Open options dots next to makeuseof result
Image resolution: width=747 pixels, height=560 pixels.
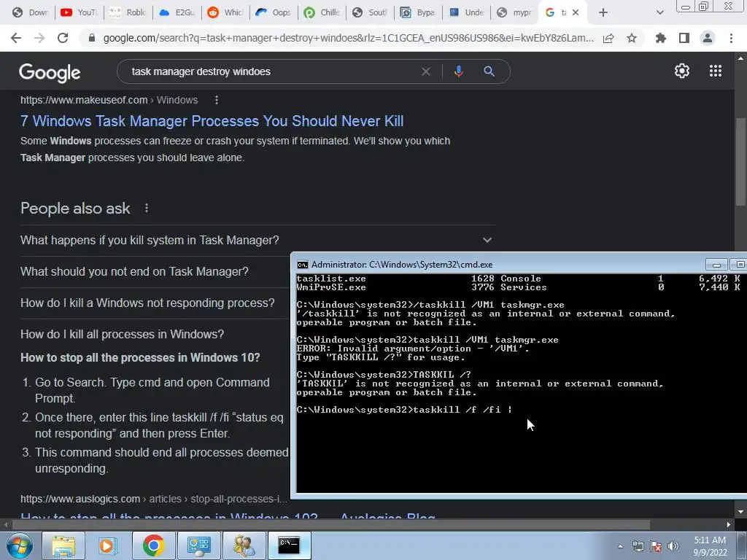[216, 100]
